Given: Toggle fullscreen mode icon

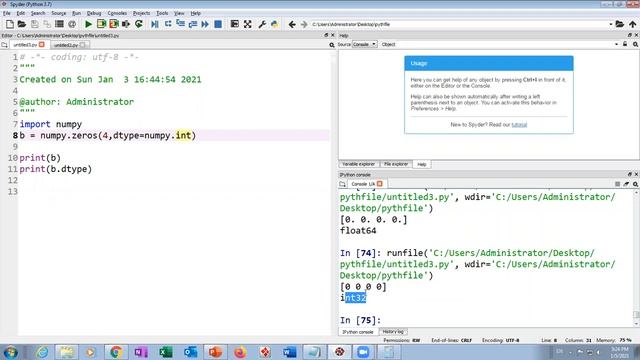Looking at the screenshot, I should click(248, 24).
